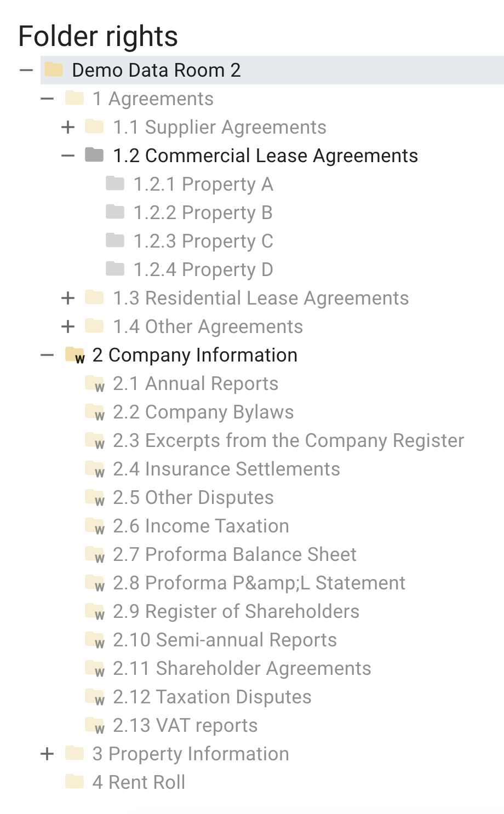
Task: Click the gray folder icon of 1.2.3 Property C
Action: (116, 240)
